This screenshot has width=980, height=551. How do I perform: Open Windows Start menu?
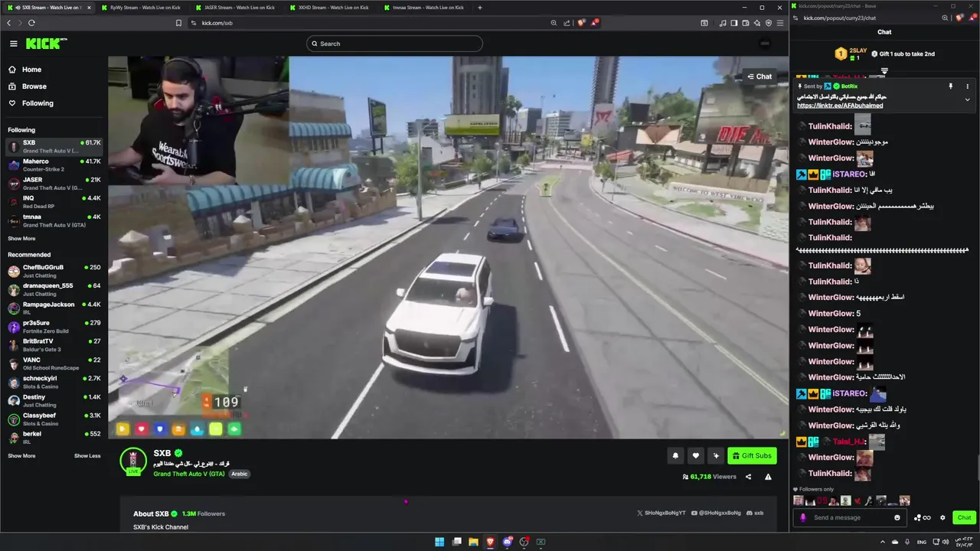pos(439,542)
